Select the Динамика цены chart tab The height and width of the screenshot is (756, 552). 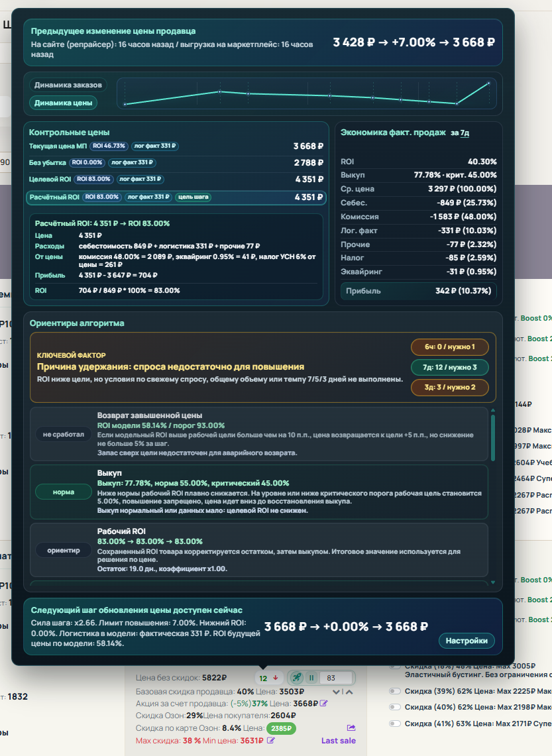(x=63, y=103)
